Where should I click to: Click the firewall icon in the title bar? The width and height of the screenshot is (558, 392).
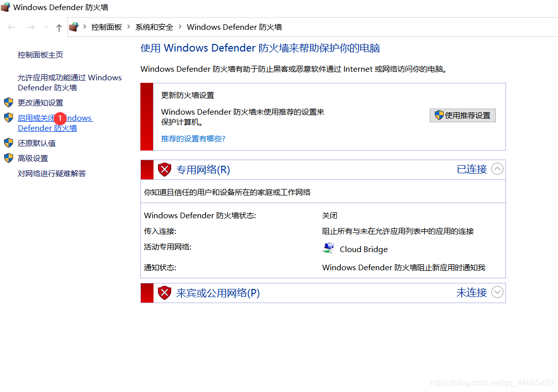point(6,7)
